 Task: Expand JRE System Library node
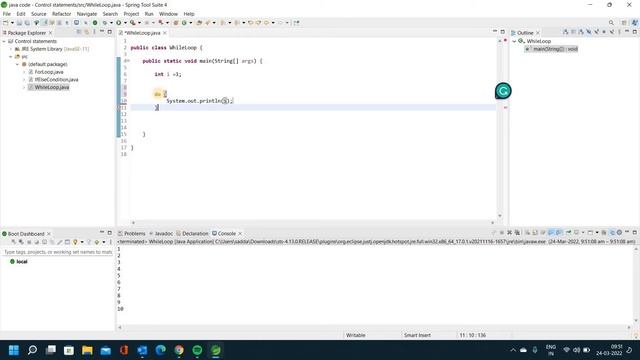point(11,49)
